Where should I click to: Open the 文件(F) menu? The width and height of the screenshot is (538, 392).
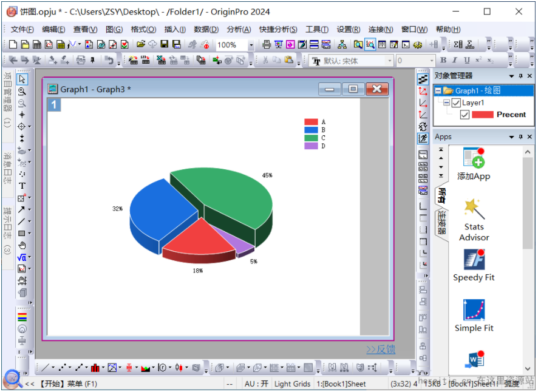(22, 30)
